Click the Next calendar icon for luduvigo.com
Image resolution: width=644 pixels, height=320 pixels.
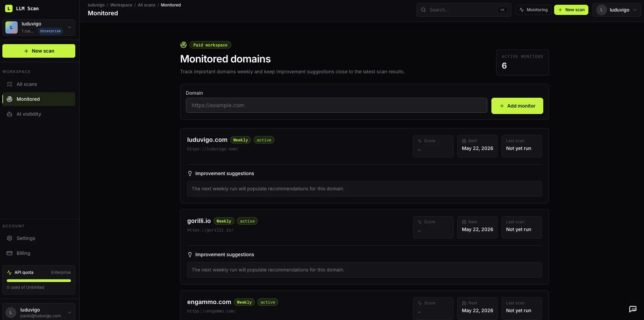[x=464, y=141]
